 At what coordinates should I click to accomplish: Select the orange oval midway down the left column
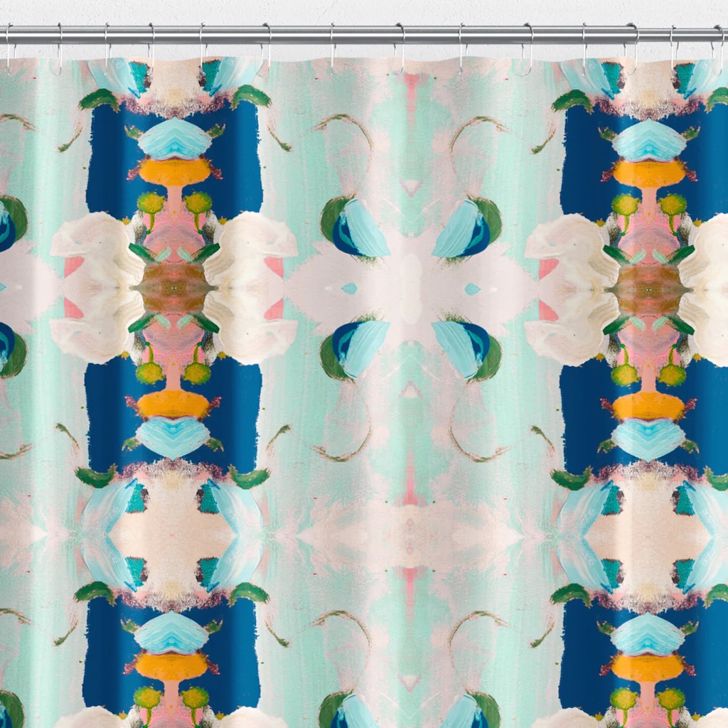click(x=174, y=404)
